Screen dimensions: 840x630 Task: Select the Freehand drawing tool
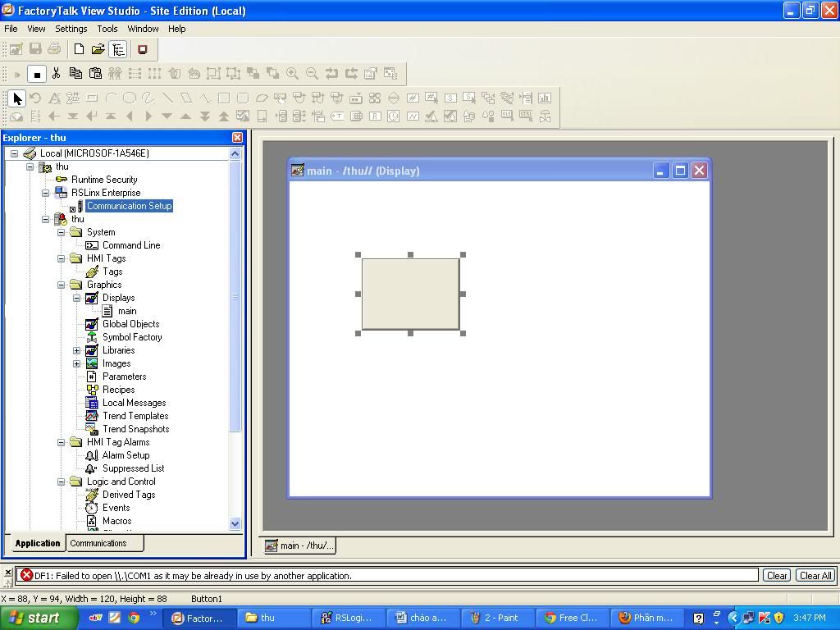pos(148,98)
